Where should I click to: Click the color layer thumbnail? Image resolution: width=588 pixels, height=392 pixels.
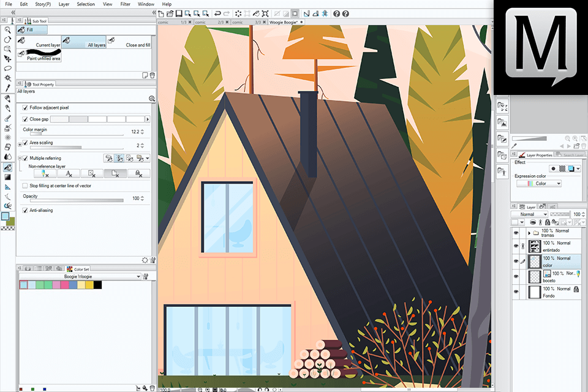click(534, 261)
